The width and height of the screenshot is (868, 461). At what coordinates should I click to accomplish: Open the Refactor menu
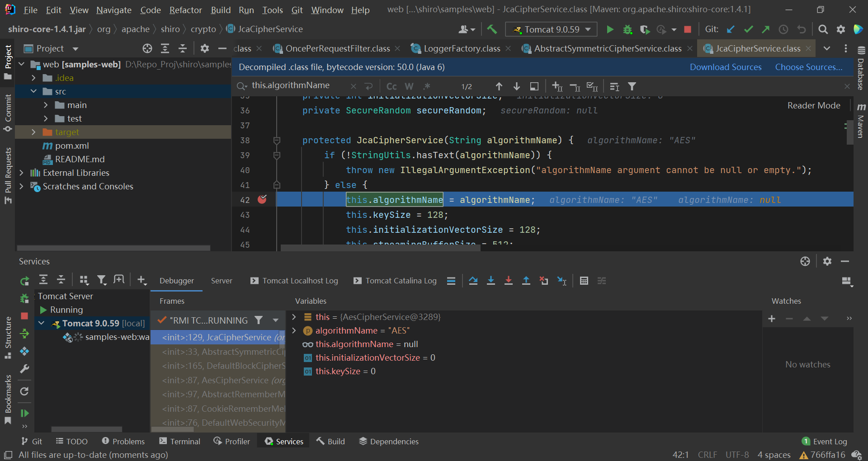click(185, 10)
